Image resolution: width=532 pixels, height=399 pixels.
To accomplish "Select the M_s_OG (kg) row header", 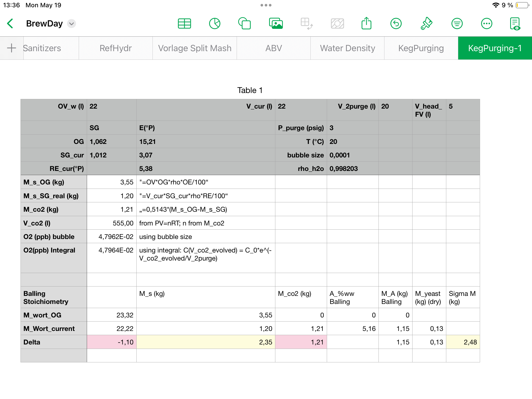I will coord(54,182).
